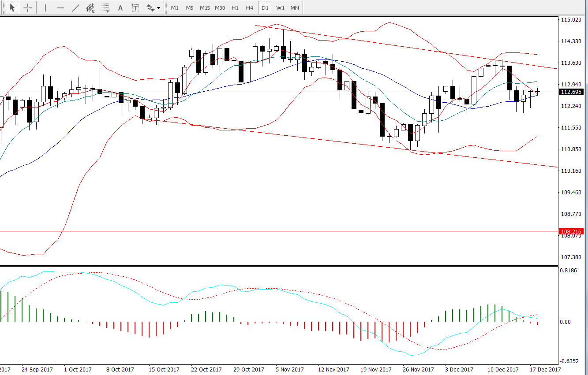
Task: Select the Equidistant Channel tool
Action: pos(90,7)
